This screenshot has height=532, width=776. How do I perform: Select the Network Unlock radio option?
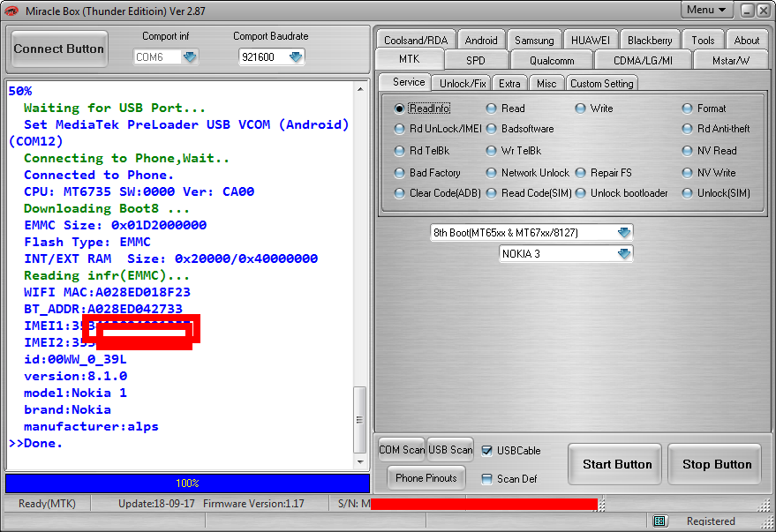tap(491, 173)
